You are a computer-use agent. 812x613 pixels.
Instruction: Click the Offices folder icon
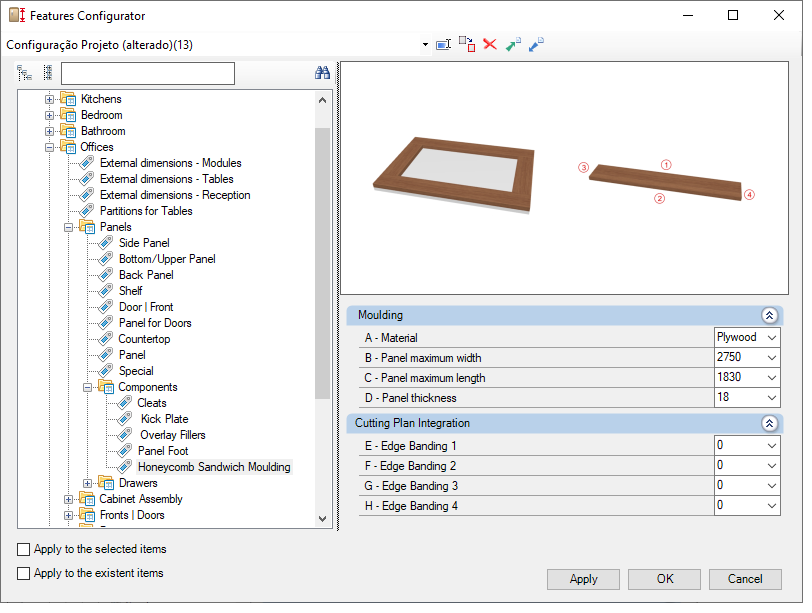(x=68, y=147)
